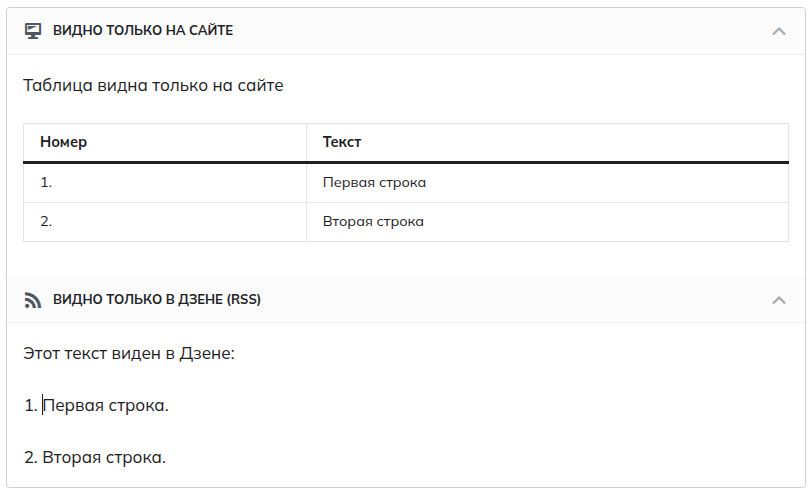Image resolution: width=811 pixels, height=494 pixels.
Task: Click the word "Этот" in the Dzen block paragraph
Action: 42,354
